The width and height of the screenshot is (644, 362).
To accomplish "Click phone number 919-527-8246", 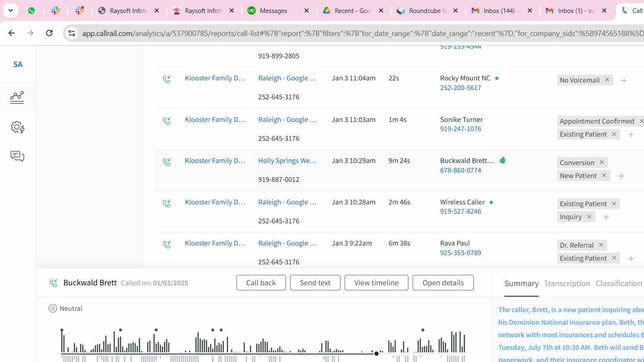I will coord(460,211).
